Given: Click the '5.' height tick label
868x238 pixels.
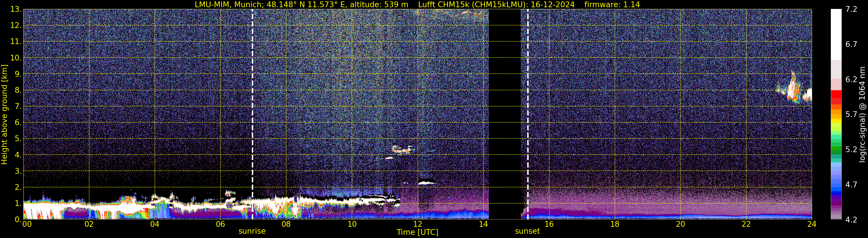Looking at the screenshot, I should tap(18, 139).
